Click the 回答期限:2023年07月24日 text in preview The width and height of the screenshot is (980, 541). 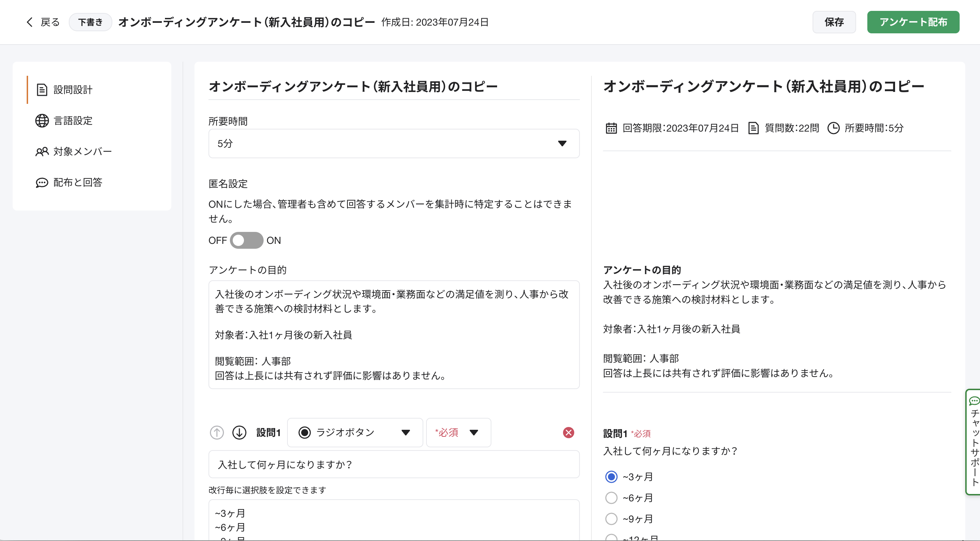[680, 128]
